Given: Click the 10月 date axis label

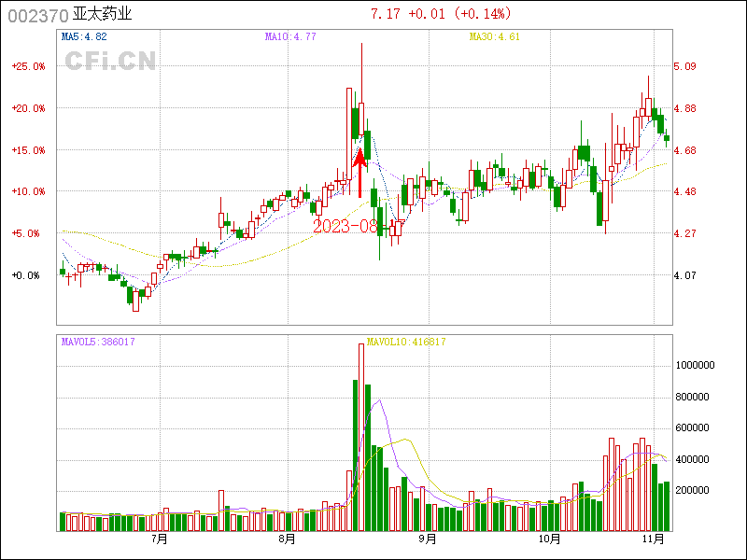Looking at the screenshot, I should 549,539.
